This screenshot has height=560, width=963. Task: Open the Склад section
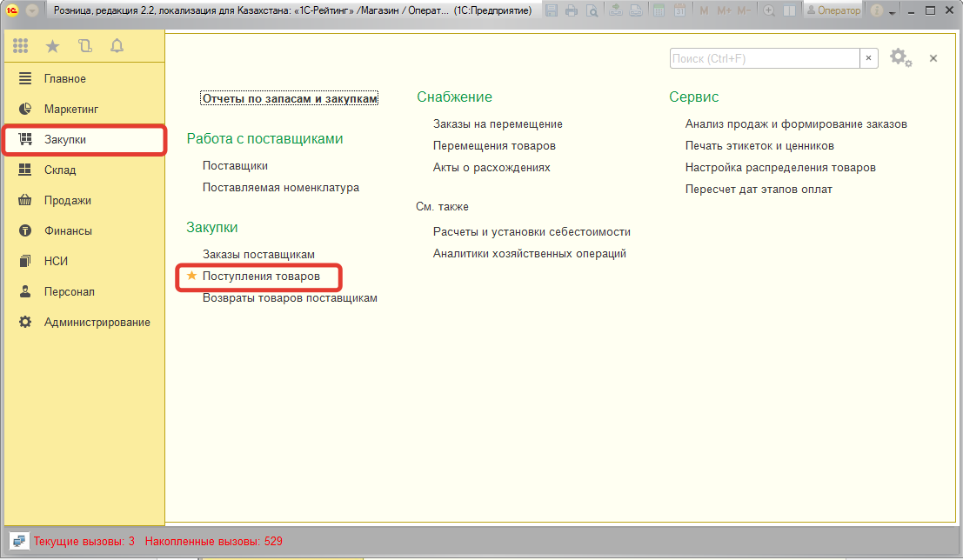click(x=60, y=170)
